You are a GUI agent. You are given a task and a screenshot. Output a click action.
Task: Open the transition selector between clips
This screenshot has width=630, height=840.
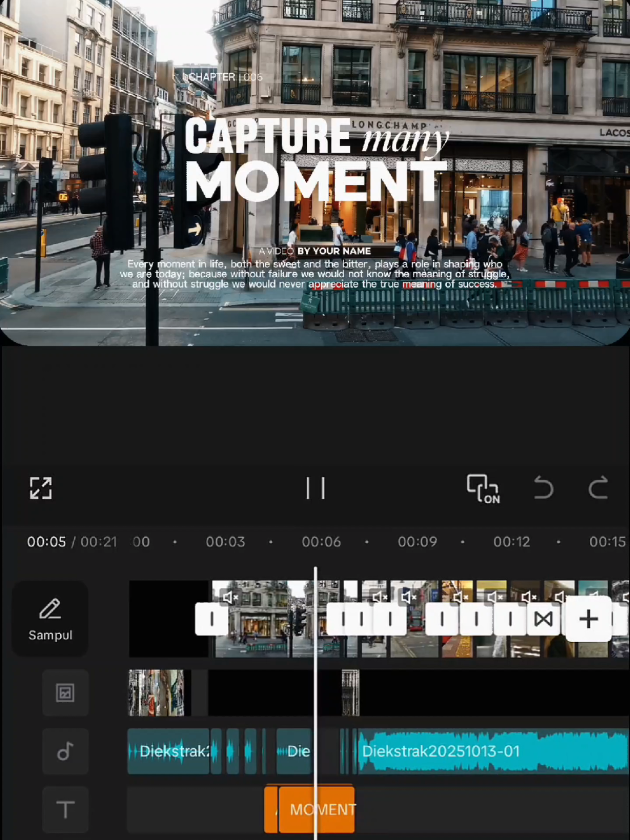(543, 619)
